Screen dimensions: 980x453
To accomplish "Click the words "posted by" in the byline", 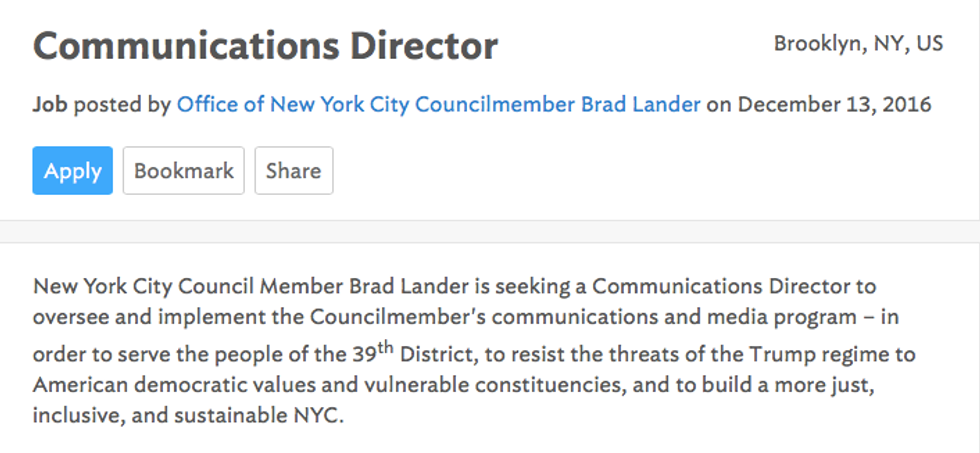I will pyautogui.click(x=122, y=104).
